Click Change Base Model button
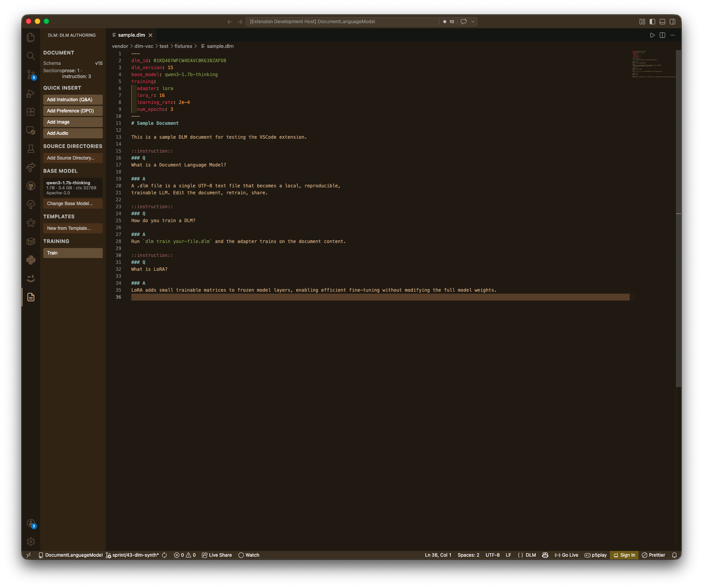This screenshot has width=703, height=588. point(73,204)
